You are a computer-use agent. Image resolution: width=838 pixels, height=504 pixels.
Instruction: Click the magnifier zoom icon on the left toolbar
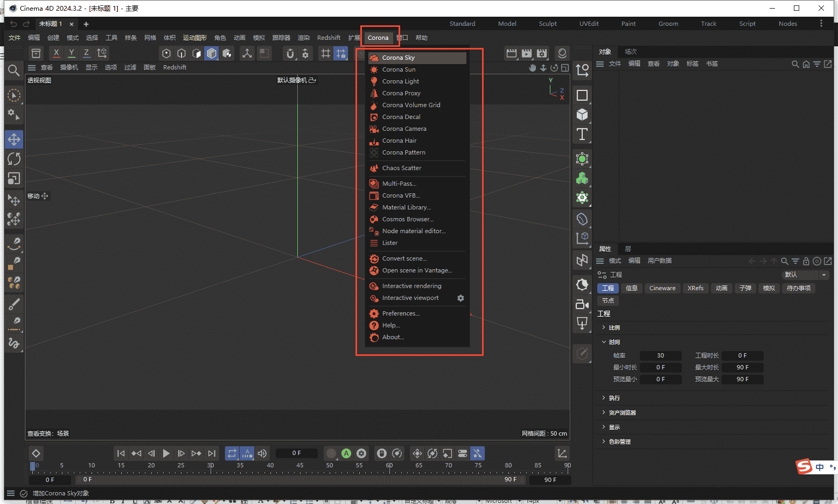click(14, 71)
